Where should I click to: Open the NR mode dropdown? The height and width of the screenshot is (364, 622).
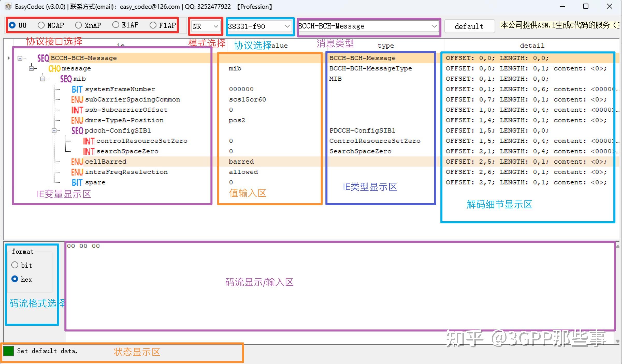point(216,26)
